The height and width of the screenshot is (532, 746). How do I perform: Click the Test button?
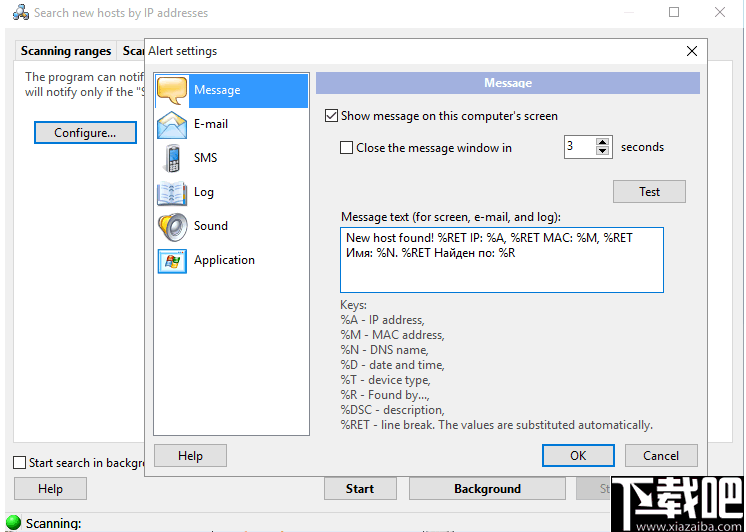(x=649, y=191)
